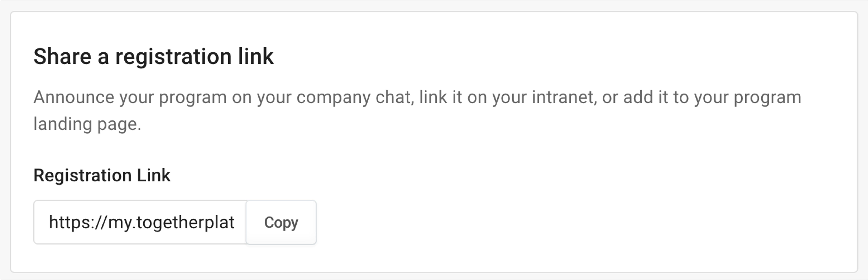Click the word 'link' ending the heading
The image size is (868, 280).
point(256,56)
